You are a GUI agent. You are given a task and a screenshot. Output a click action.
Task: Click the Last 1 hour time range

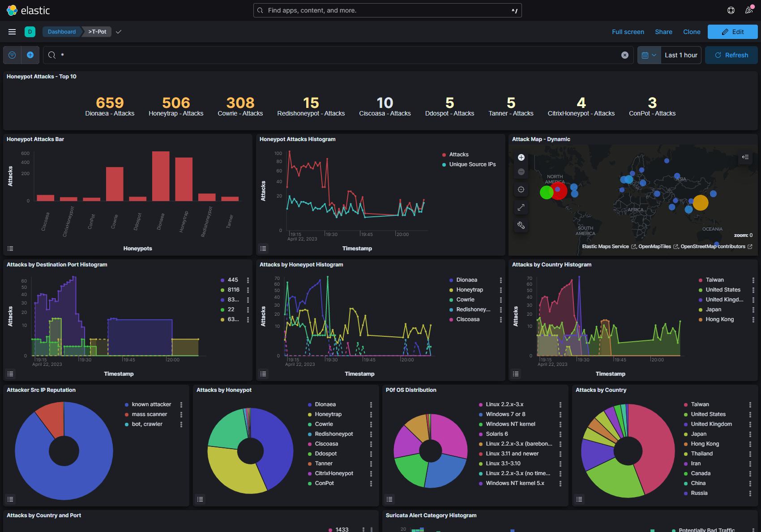pos(681,55)
